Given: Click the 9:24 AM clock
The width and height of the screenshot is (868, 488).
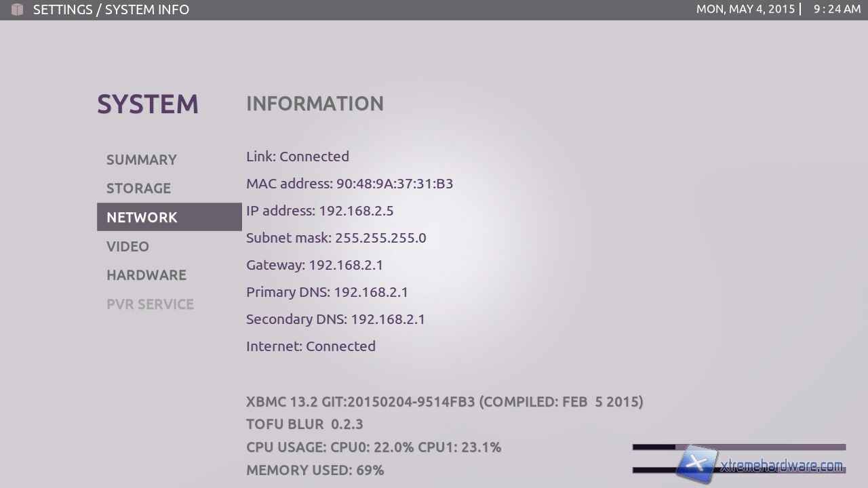Looking at the screenshot, I should tap(837, 9).
